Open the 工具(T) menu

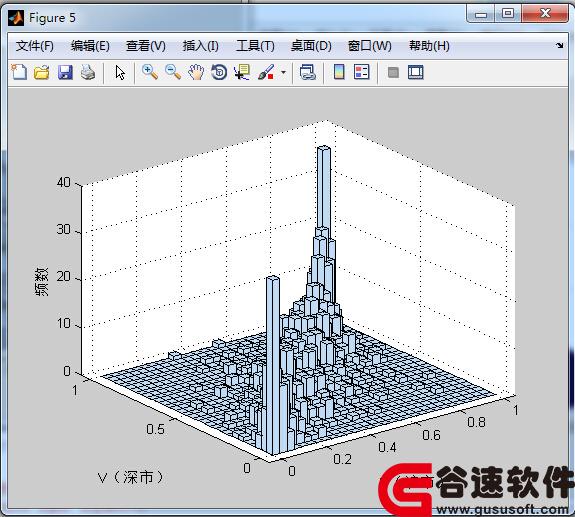(255, 46)
